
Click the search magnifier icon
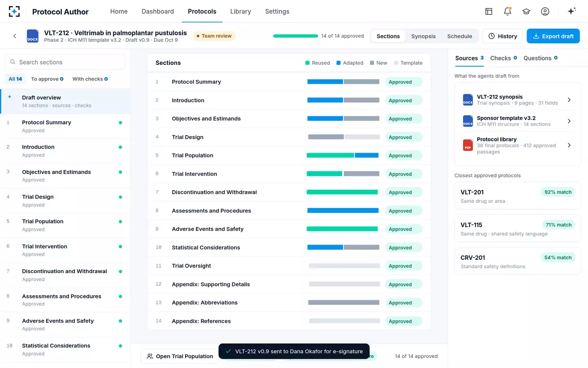pos(13,62)
